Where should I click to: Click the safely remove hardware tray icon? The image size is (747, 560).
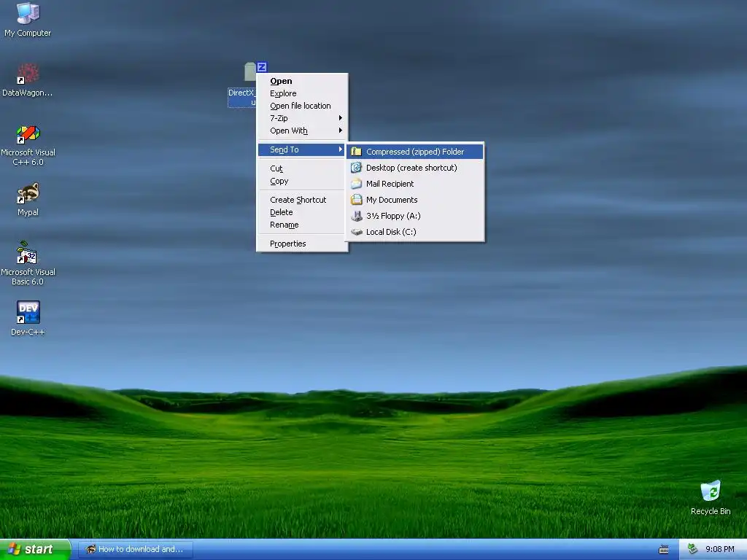point(692,549)
